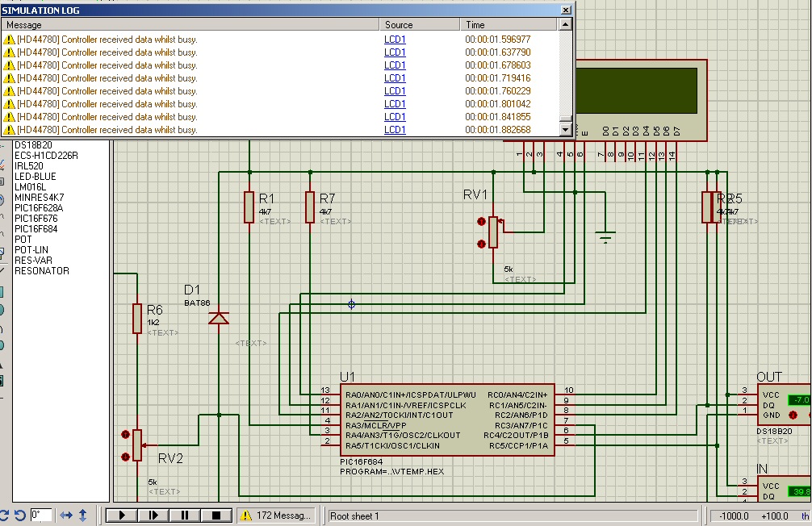Sort log by Time column header
Screen dimensions: 812x526
click(509, 25)
